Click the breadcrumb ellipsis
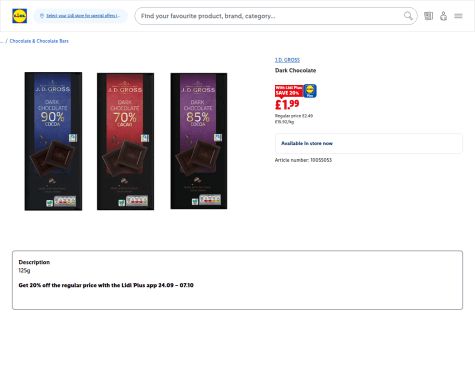The width and height of the screenshot is (475, 380). pos(2,41)
